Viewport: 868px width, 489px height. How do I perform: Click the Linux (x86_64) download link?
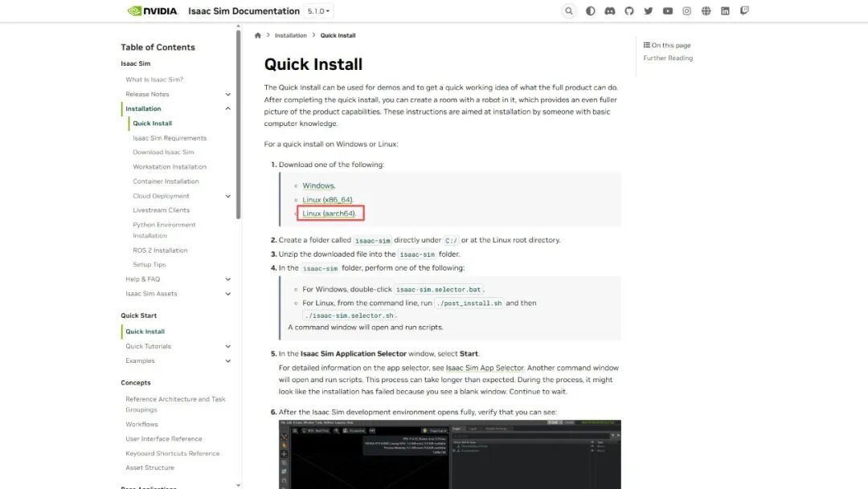327,200
